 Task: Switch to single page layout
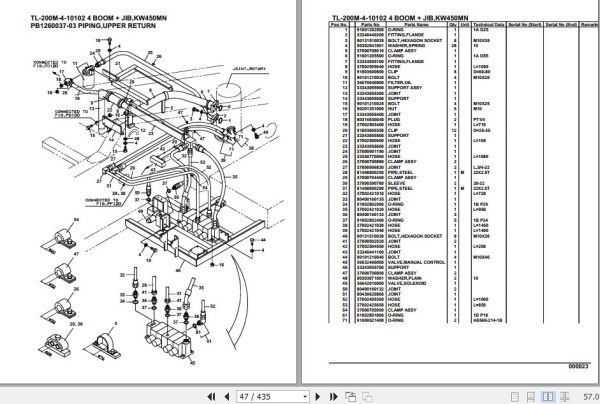tap(515, 397)
